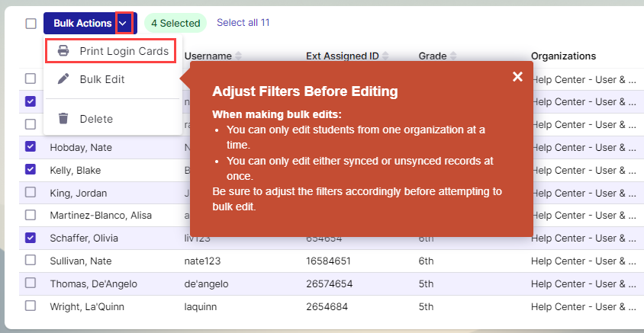Click the Username column sort arrows

point(238,56)
